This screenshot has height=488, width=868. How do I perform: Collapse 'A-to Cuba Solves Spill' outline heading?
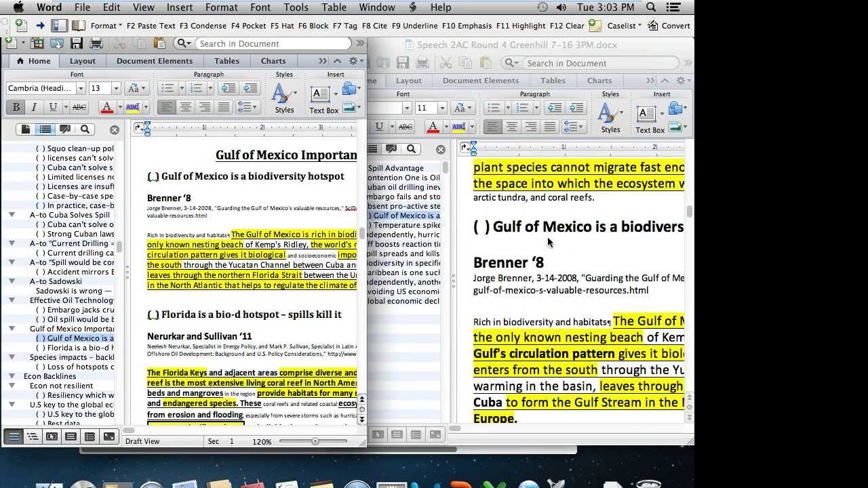point(12,215)
